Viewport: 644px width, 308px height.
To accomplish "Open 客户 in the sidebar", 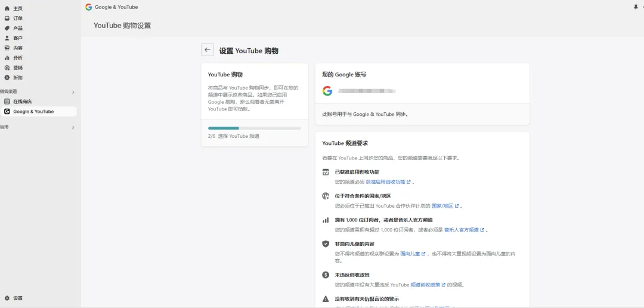I will (18, 38).
